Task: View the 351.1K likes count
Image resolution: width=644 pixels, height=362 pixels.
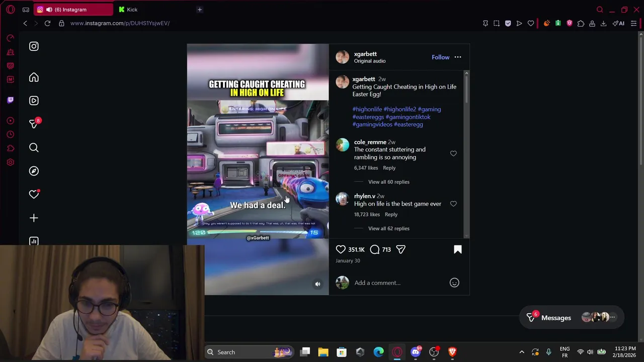Action: (x=356, y=249)
